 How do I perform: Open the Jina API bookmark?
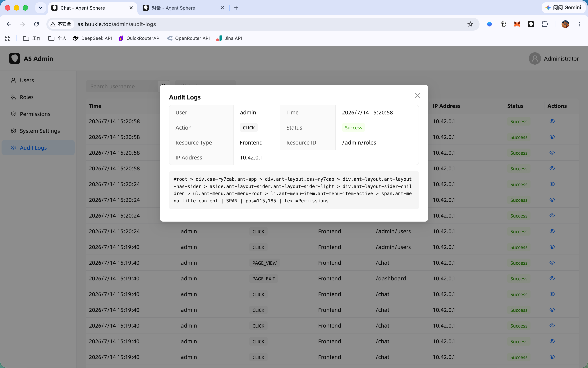[x=229, y=38]
